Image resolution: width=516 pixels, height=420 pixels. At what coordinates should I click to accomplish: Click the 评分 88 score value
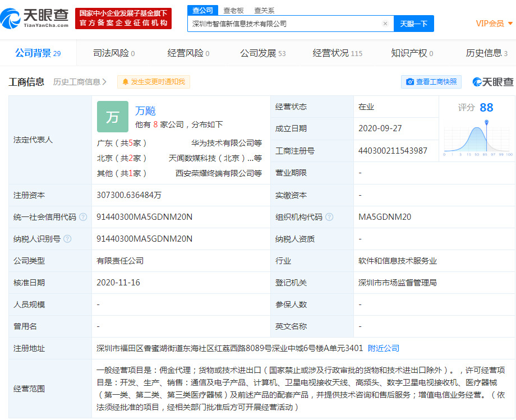[486, 108]
